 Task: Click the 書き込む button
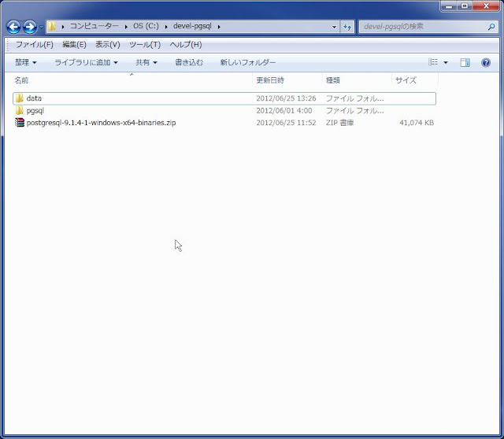(x=189, y=62)
